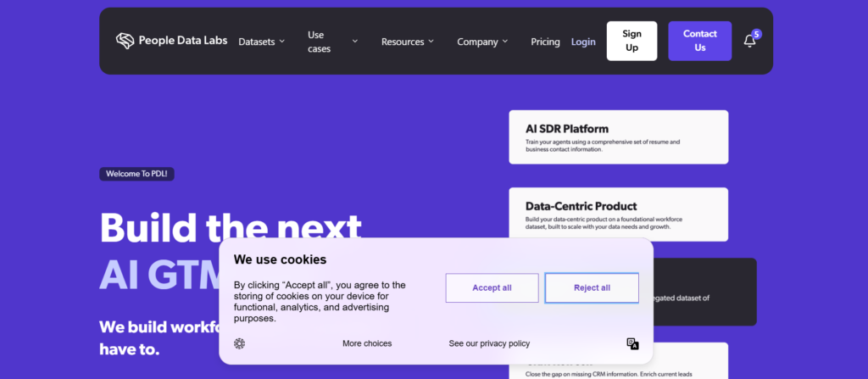Viewport: 868px width, 379px height.
Task: Open the See our privacy policy link
Action: click(489, 343)
